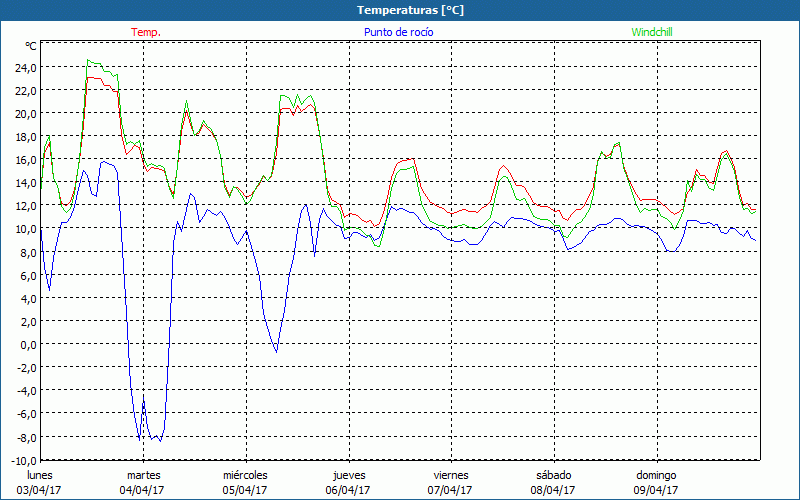The image size is (800, 500).
Task: Click the °C unit label above the axis
Action: tap(31, 46)
